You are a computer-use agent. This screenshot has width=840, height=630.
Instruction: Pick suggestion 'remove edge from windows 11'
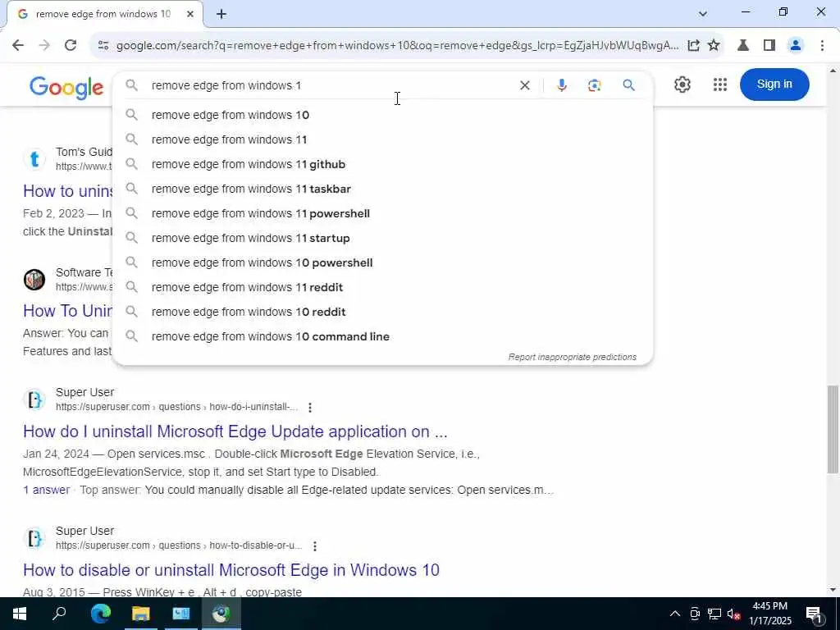pyautogui.click(x=383, y=139)
